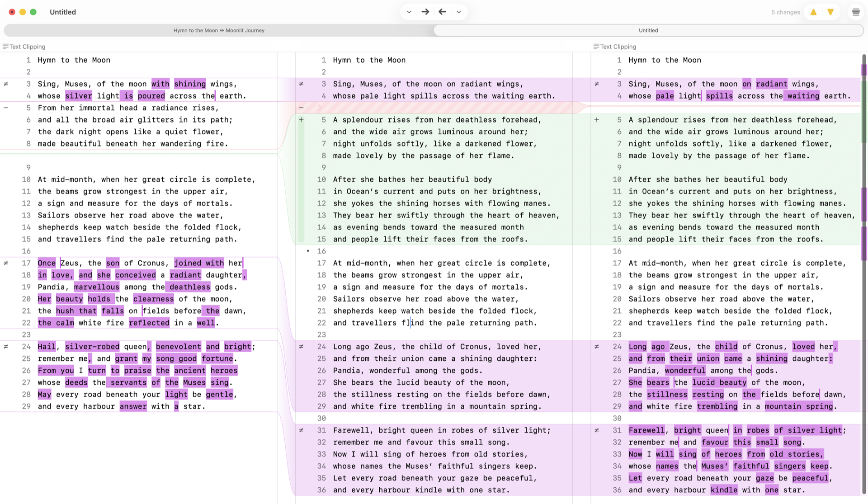This screenshot has width=868, height=504.
Task: Click line number 9 in the left pane
Action: (x=28, y=167)
